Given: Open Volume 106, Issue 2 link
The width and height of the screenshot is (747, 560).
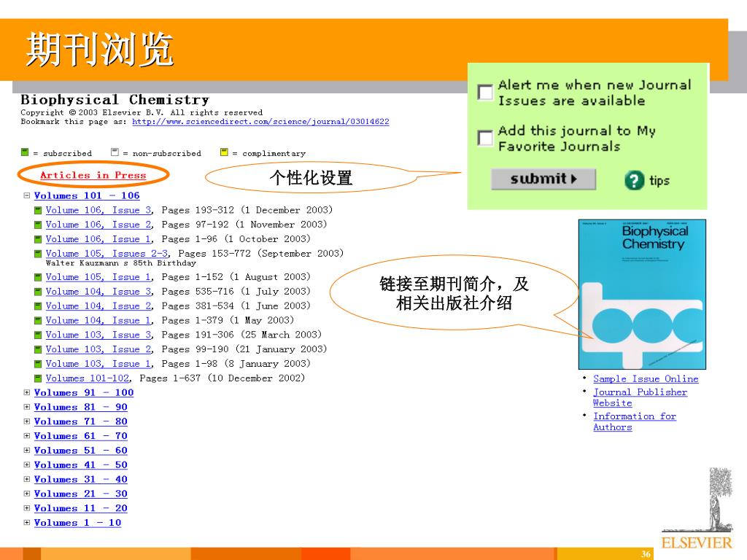Looking at the screenshot, I should (x=99, y=225).
